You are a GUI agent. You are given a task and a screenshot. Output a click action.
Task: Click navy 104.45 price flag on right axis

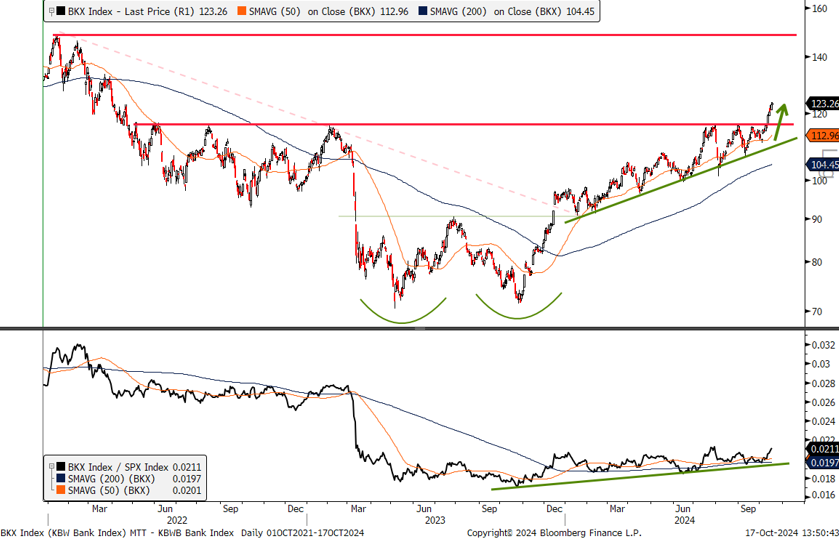(822, 165)
